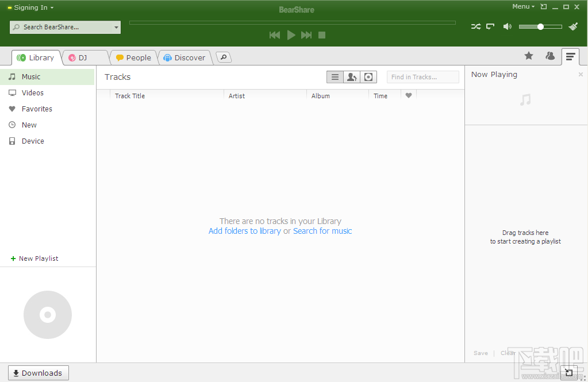Sort by Track Title column
The height and width of the screenshot is (382, 588).
click(167, 96)
